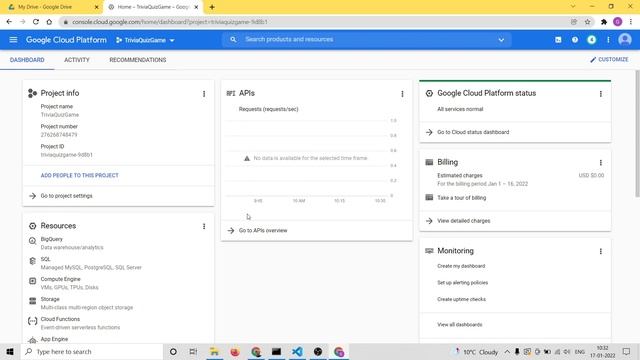Take a tour of billing

462,198
